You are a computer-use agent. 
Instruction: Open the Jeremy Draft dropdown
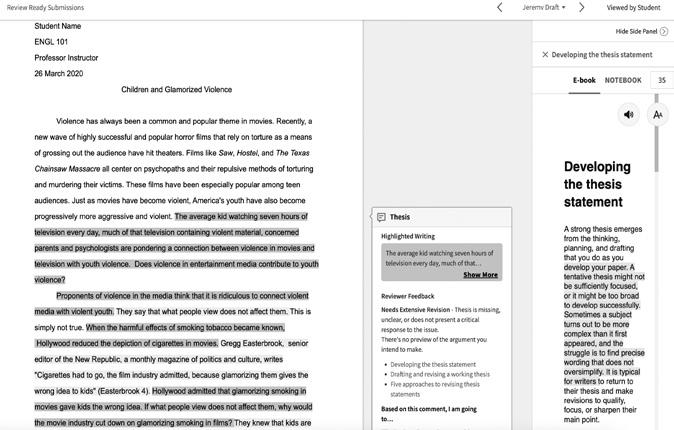544,7
